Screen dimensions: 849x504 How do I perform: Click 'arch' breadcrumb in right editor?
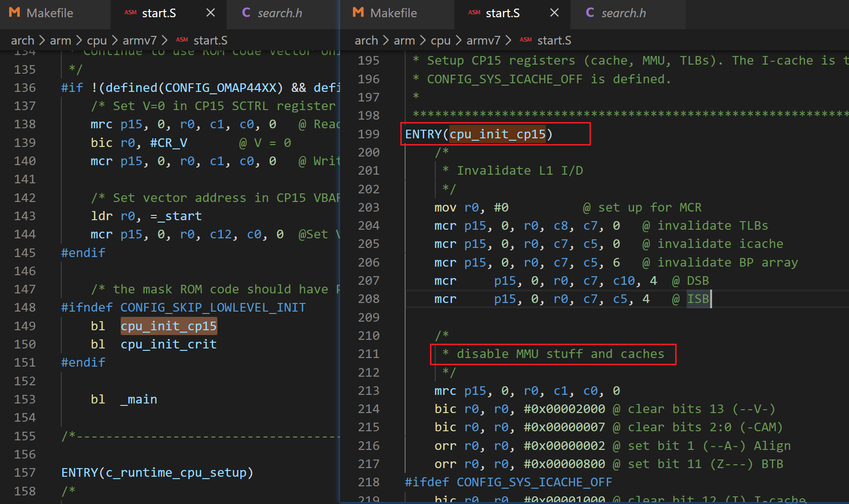(366, 41)
